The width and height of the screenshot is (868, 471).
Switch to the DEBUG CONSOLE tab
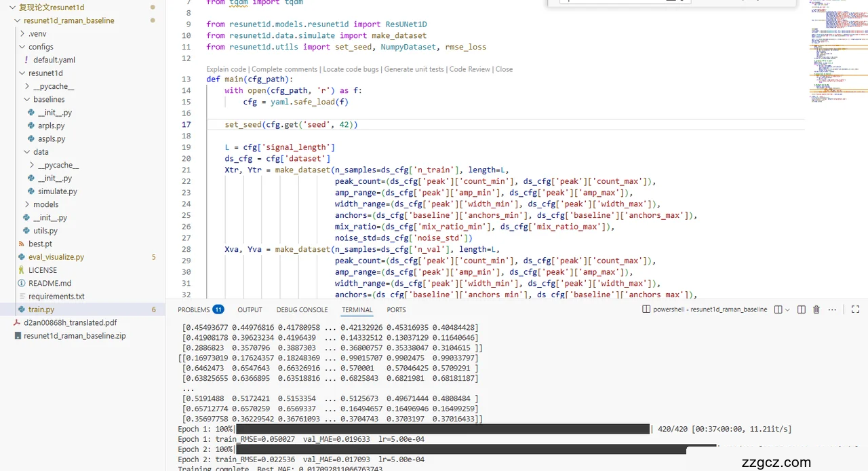pyautogui.click(x=302, y=309)
